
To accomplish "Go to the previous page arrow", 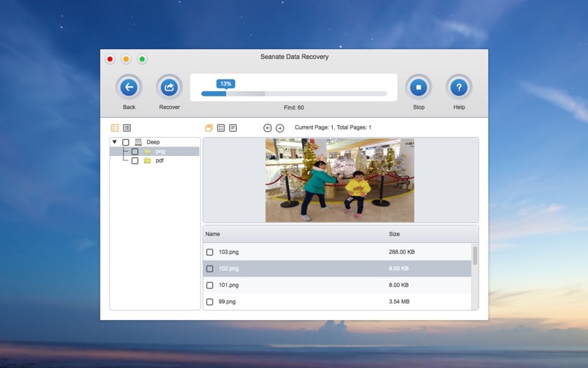I will coord(268,128).
